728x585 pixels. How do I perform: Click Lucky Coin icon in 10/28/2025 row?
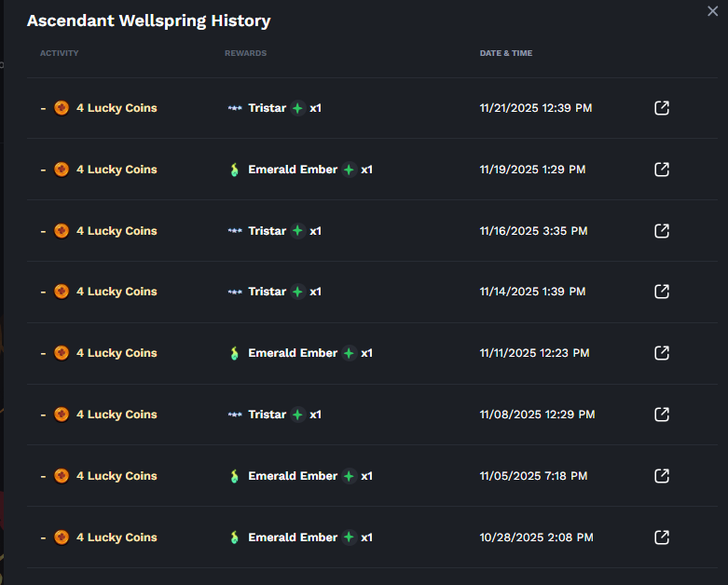[x=62, y=537]
